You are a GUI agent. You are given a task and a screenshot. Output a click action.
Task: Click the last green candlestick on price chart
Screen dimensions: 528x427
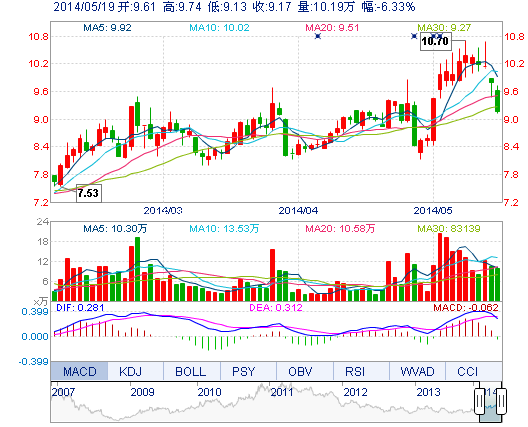tap(498, 100)
